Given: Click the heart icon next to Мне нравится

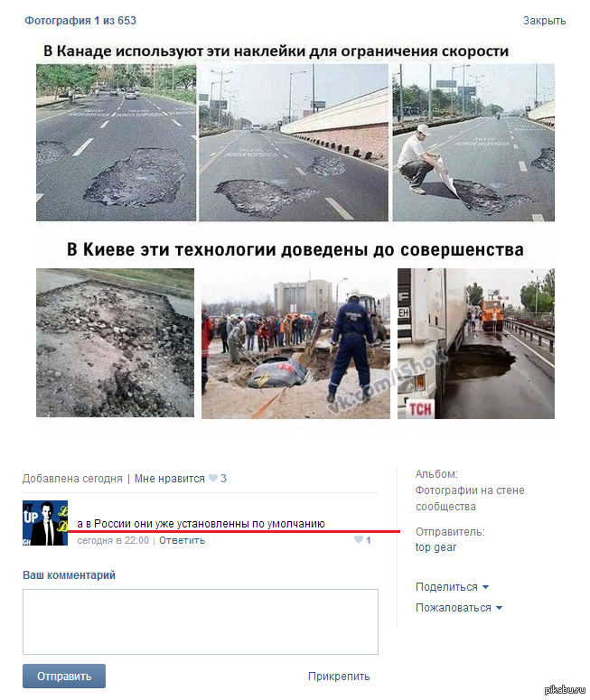Looking at the screenshot, I should coord(213,478).
